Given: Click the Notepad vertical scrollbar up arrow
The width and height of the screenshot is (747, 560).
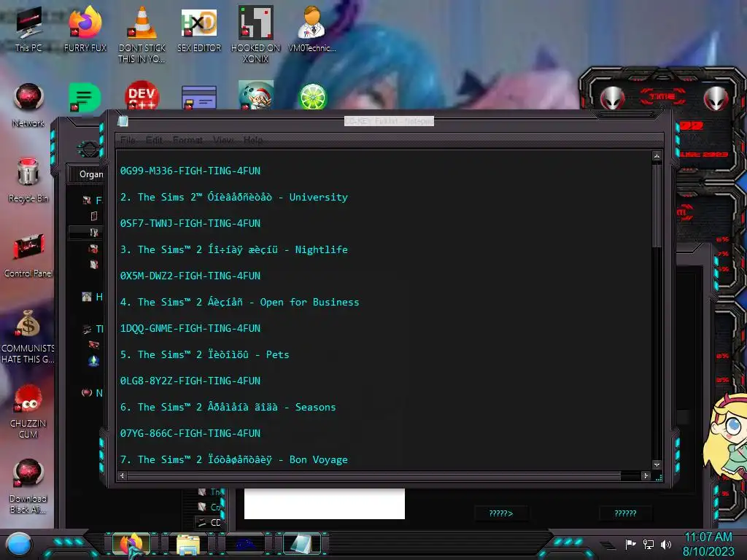Looking at the screenshot, I should (x=657, y=156).
